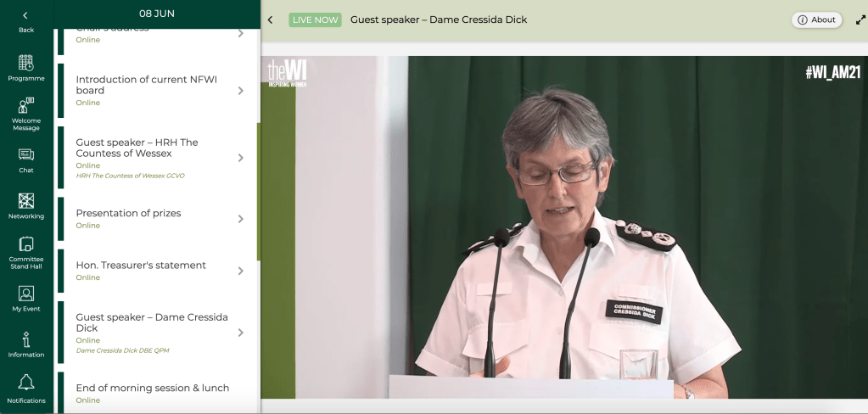Open the My Event icon
The image size is (868, 414).
26,294
